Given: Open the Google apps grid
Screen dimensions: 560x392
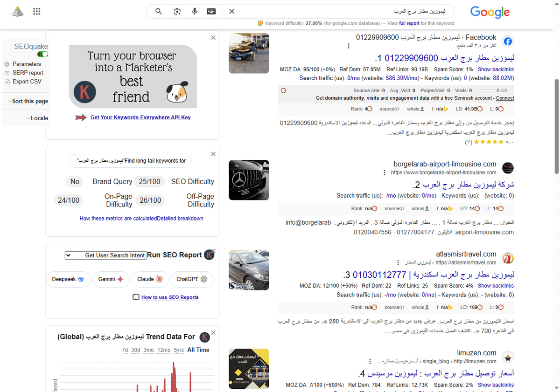Looking at the screenshot, I should coord(36,11).
